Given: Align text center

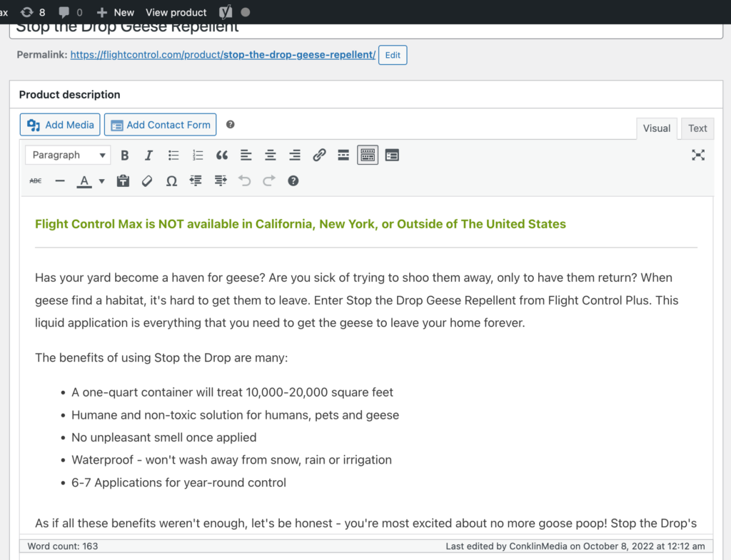Looking at the screenshot, I should tap(271, 155).
